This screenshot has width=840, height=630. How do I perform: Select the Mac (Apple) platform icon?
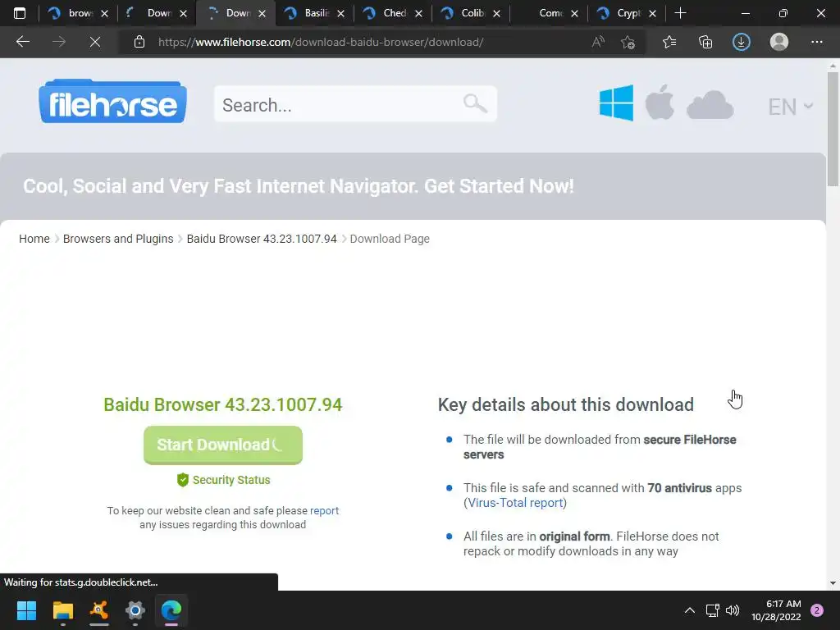click(x=660, y=102)
